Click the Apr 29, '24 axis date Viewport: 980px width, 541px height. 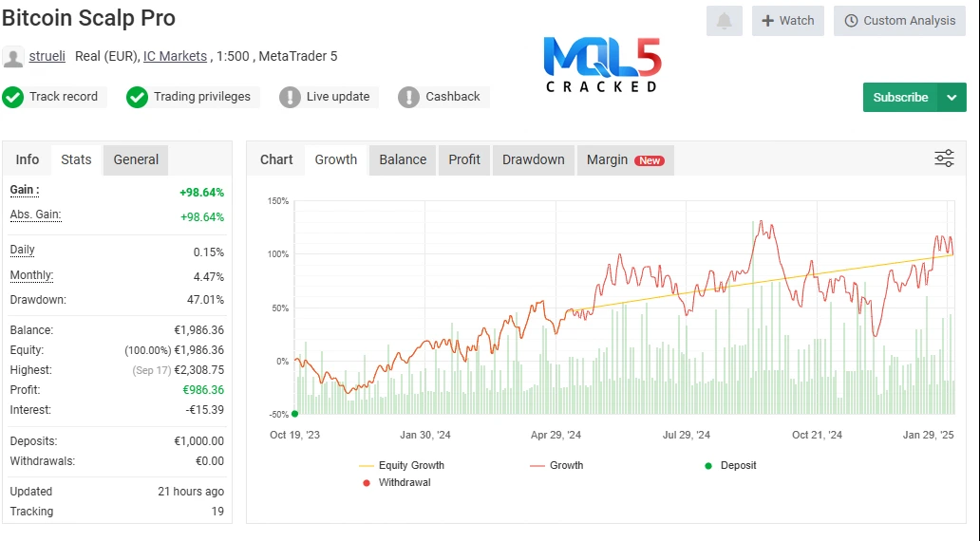click(556, 435)
